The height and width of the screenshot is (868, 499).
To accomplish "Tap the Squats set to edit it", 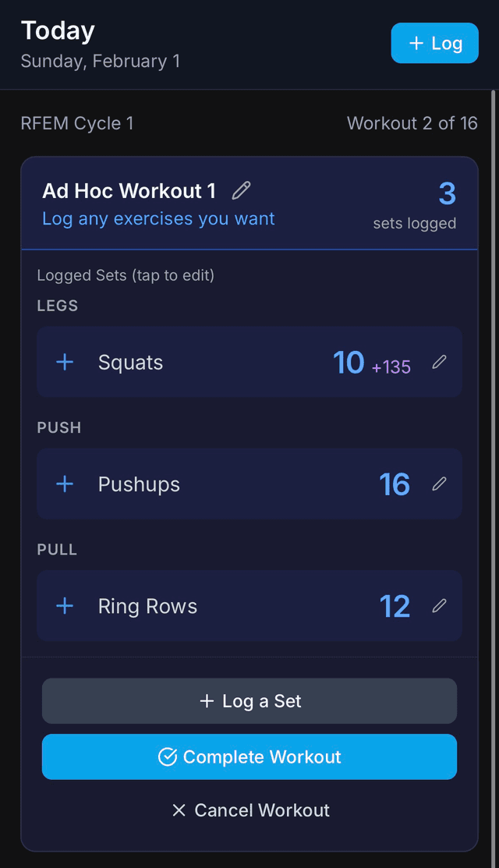I will pos(234,362).
